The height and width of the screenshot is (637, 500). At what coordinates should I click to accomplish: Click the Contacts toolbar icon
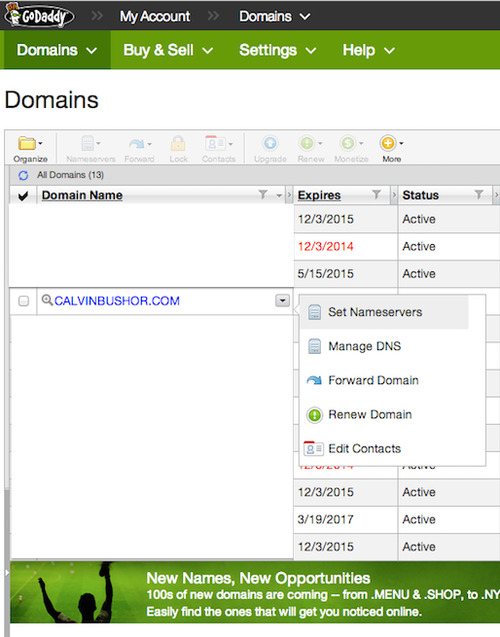pos(215,143)
